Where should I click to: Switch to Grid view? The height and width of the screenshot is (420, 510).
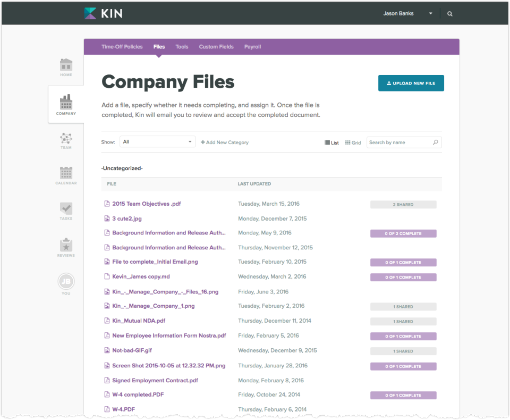353,142
